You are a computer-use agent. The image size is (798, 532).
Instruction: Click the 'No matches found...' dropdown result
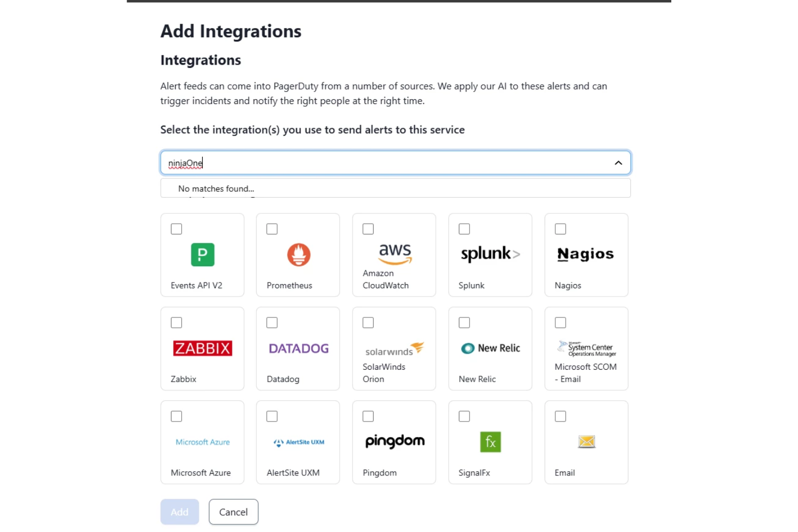pos(396,189)
